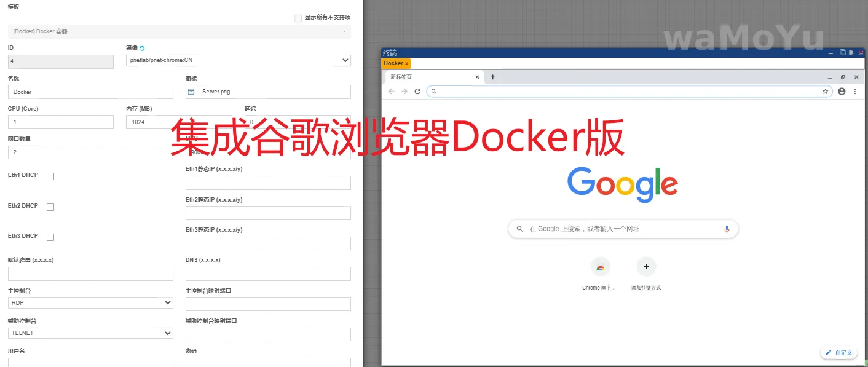The height and width of the screenshot is (367, 868).
Task: Open the 镜像 image dropdown
Action: click(x=238, y=60)
